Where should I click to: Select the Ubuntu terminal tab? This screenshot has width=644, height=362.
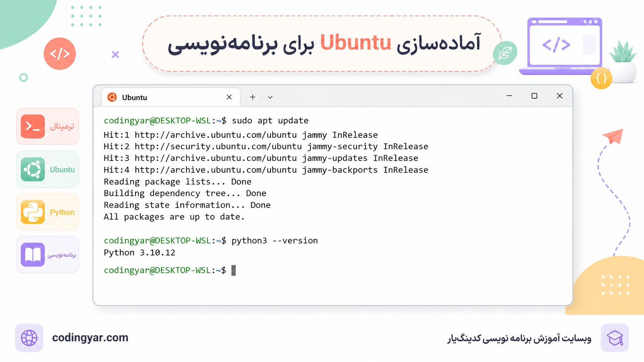tap(171, 97)
